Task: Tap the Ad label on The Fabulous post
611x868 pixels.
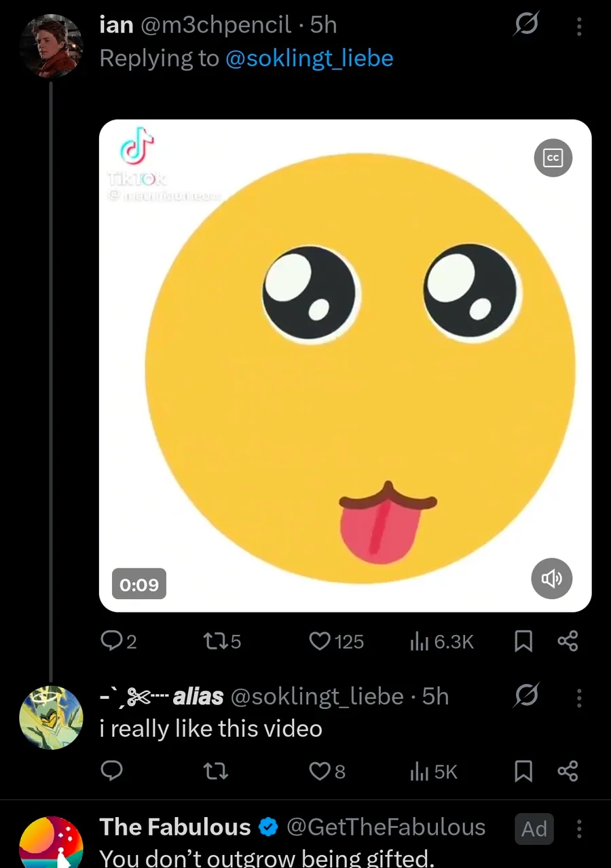Action: click(x=534, y=829)
